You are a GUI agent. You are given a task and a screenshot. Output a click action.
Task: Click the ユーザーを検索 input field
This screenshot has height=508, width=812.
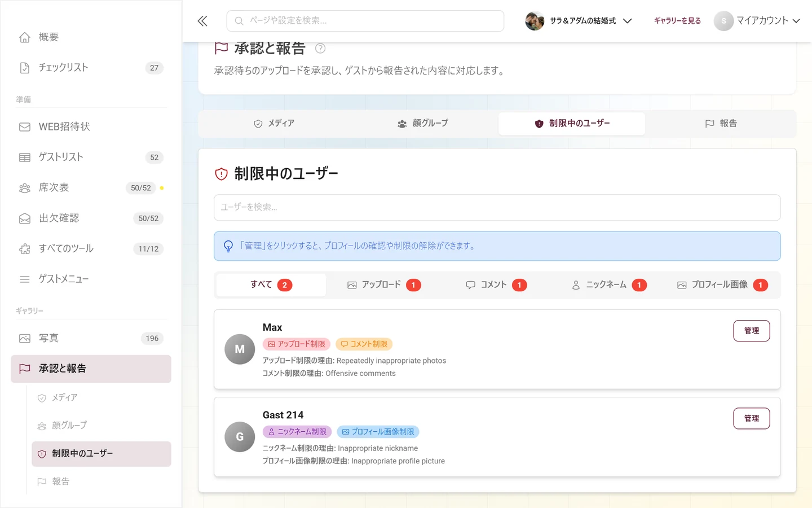497,208
